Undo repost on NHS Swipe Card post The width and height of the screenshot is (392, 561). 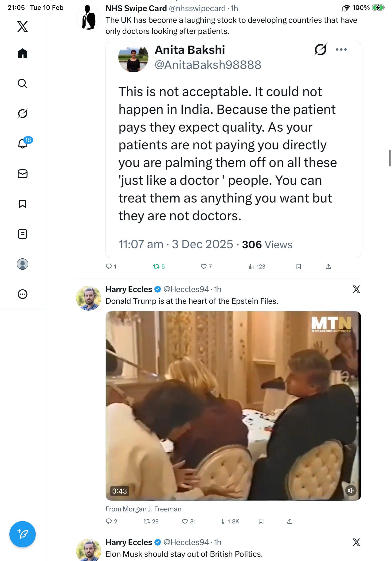coord(156,266)
